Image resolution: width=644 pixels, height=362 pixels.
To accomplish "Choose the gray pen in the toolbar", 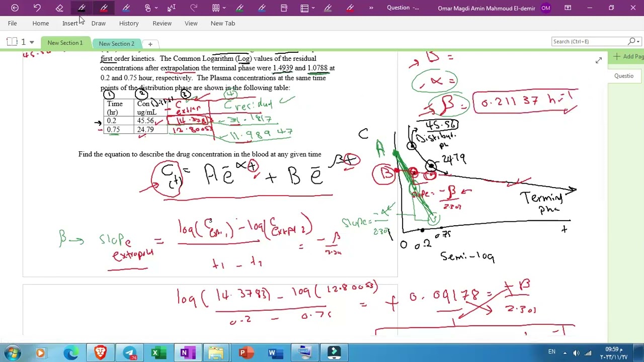I will [328, 8].
